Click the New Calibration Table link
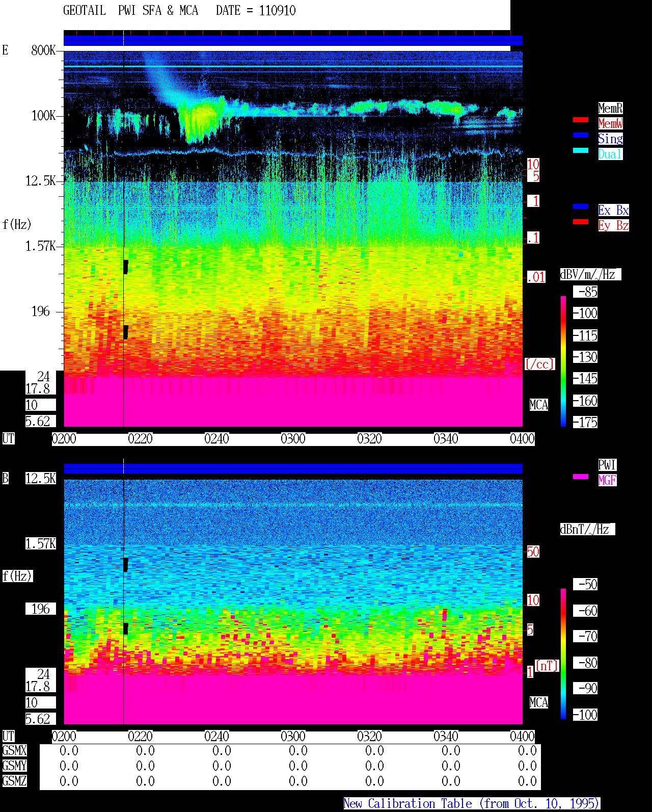The height and width of the screenshot is (812, 652). click(472, 804)
